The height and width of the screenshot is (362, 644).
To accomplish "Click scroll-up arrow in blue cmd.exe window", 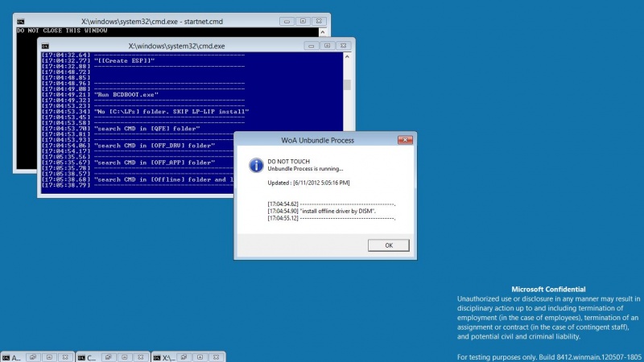I will coord(347,56).
